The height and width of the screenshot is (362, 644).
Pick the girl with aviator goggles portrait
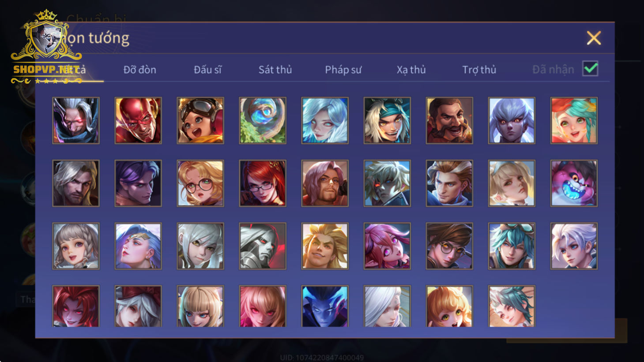pyautogui.click(x=200, y=120)
